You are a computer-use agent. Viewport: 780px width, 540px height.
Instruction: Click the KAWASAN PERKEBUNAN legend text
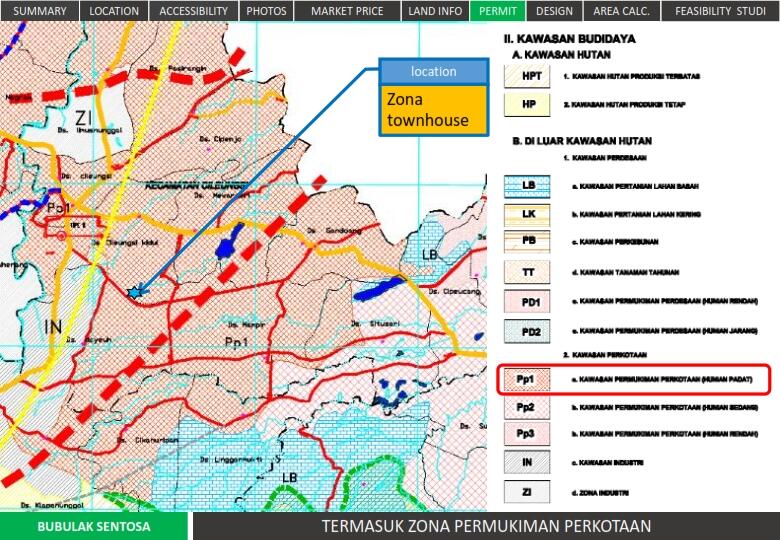tap(619, 242)
